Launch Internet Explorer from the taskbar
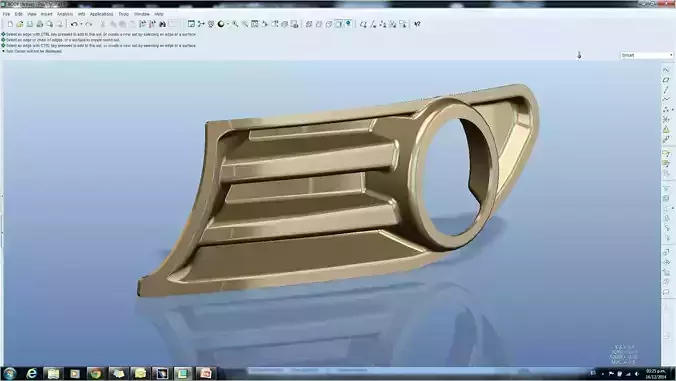 click(31, 373)
